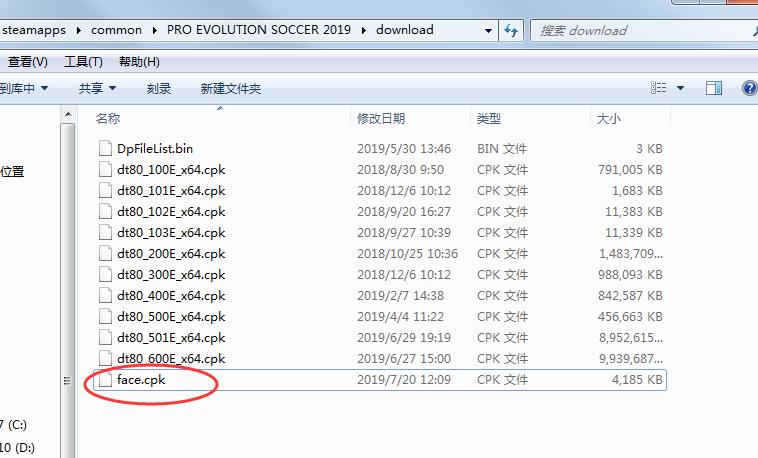Click the file icon beside dt80_101E_x64.cpk
This screenshot has width=758, height=458.
tap(105, 190)
